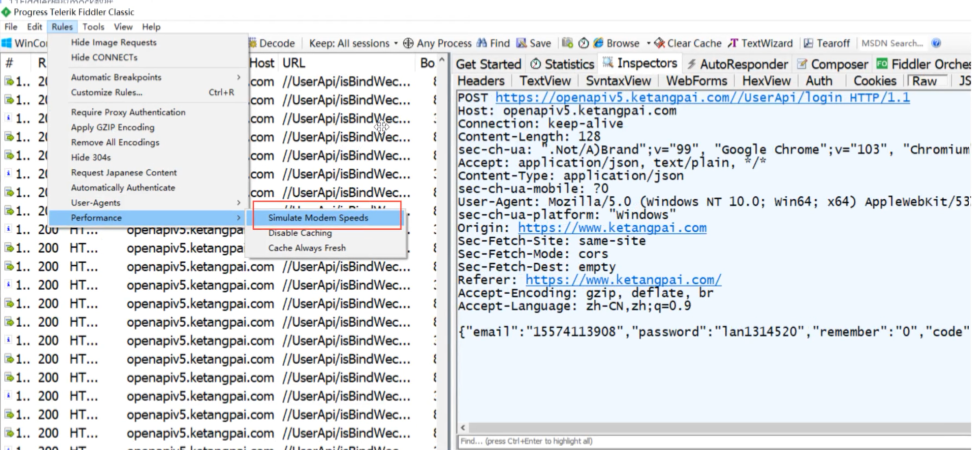Select the SyntaxView inspector tab

[x=618, y=81]
